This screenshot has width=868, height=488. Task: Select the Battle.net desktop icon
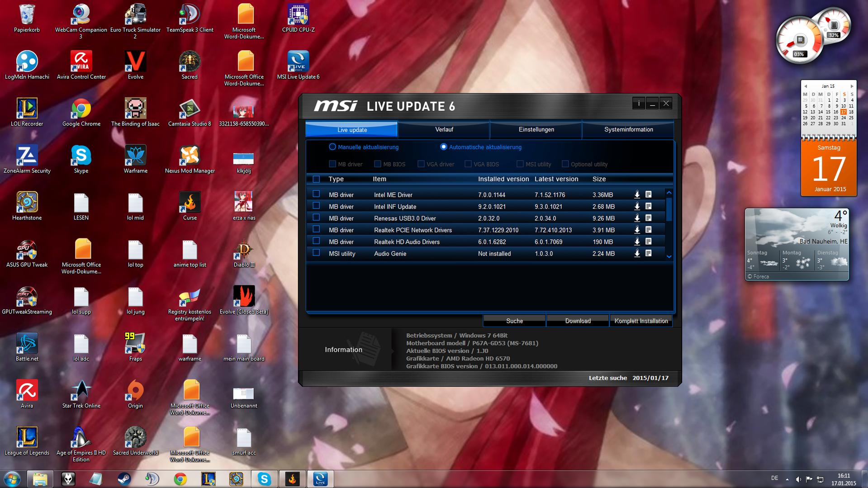[27, 347]
